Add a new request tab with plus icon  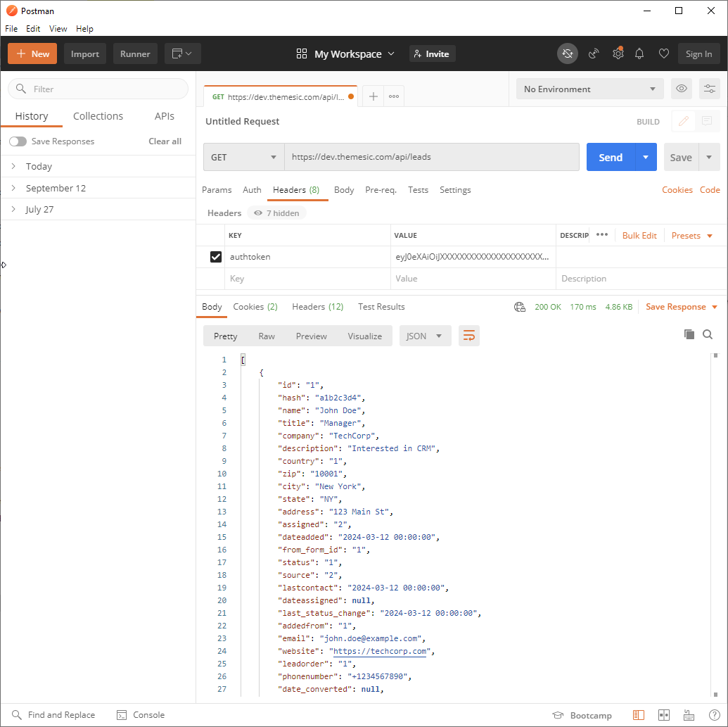click(373, 96)
